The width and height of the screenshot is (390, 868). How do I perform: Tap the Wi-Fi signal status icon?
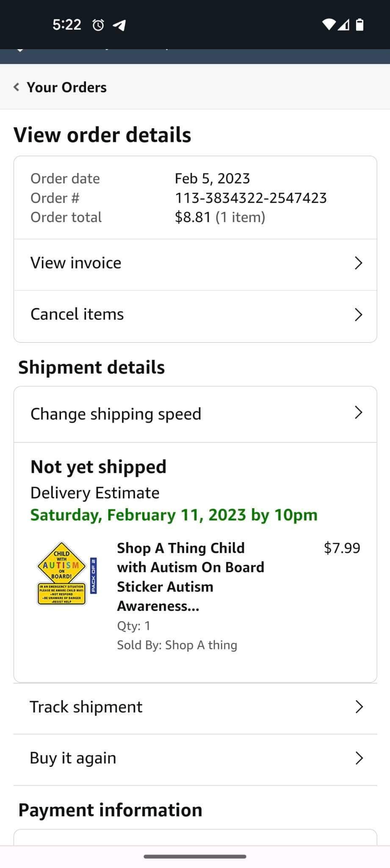329,25
